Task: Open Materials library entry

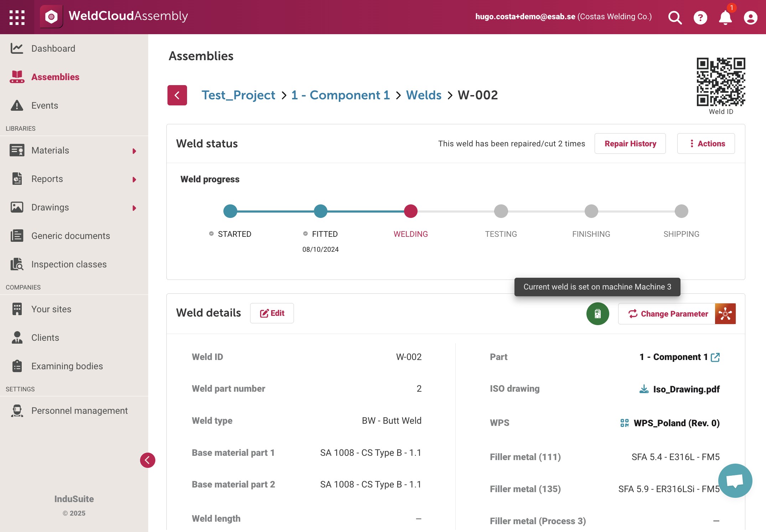Action: (x=50, y=150)
